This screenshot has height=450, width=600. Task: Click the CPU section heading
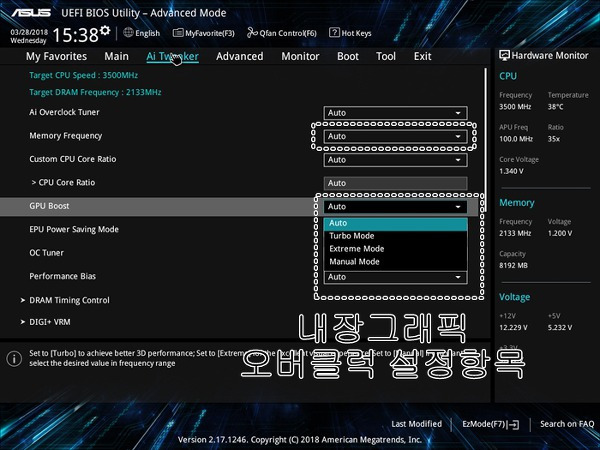click(508, 76)
